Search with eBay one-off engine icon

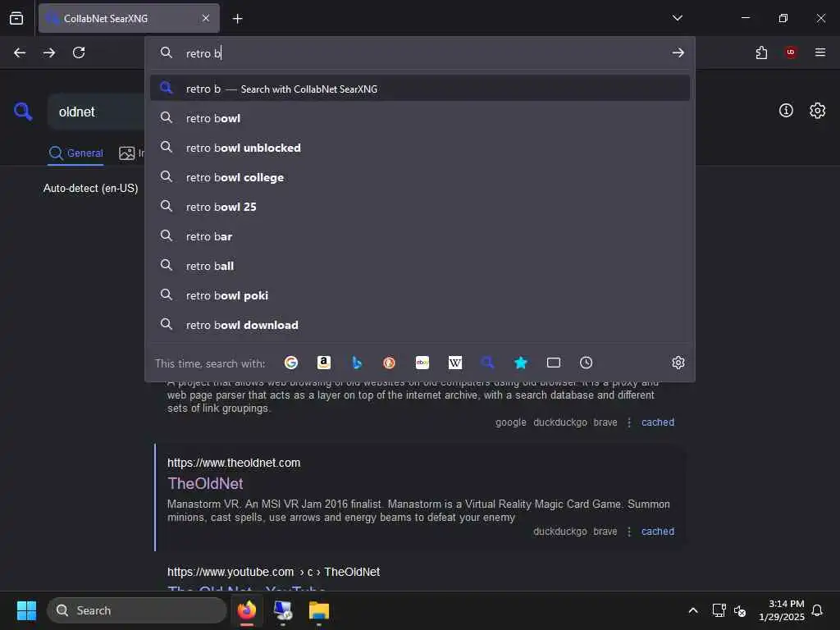tap(422, 363)
